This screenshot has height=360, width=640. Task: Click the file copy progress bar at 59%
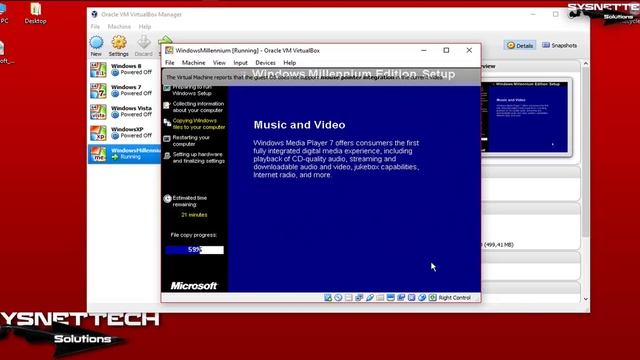[195, 250]
